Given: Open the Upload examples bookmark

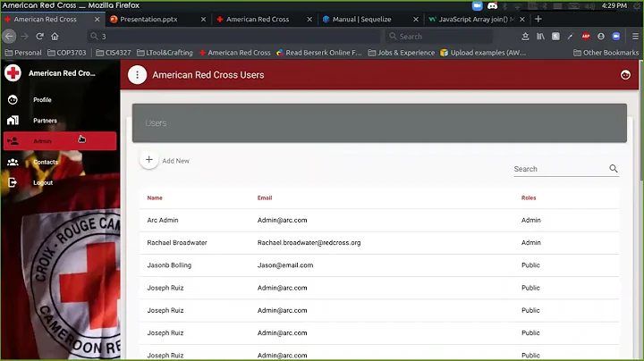Looking at the screenshot, I should pyautogui.click(x=483, y=53).
